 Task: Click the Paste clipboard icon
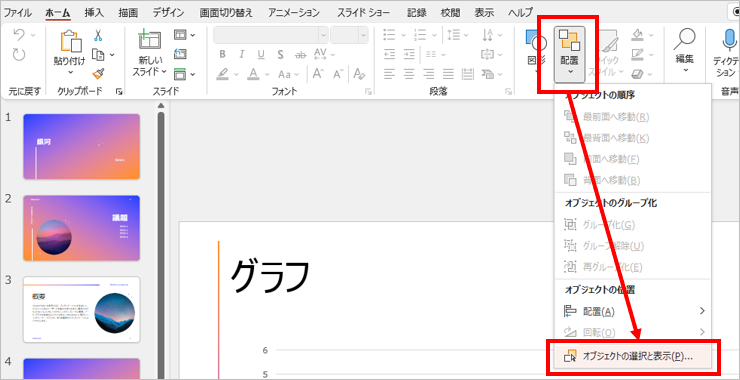(x=70, y=42)
